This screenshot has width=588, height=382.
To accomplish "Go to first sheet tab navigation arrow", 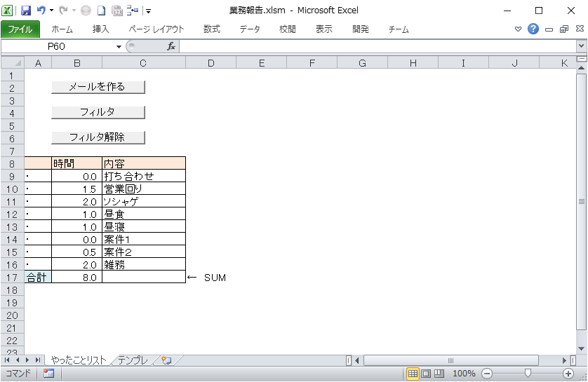I will coord(7,360).
